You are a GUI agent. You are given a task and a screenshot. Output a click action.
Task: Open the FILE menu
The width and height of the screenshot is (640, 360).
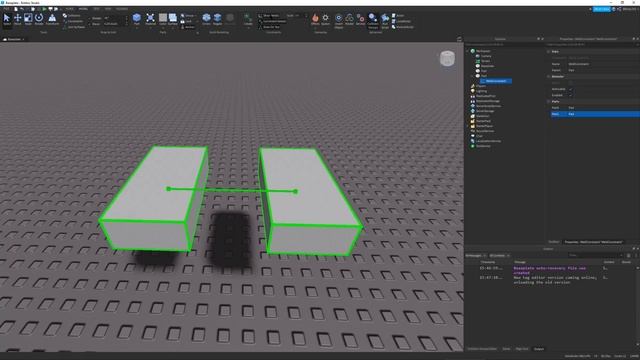click(7, 9)
